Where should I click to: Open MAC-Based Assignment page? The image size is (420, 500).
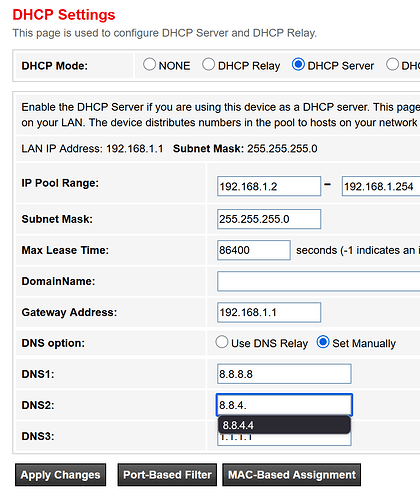point(292,475)
